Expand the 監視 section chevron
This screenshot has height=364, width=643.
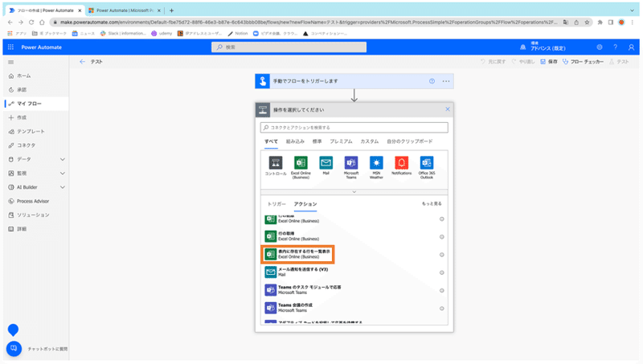tap(63, 174)
